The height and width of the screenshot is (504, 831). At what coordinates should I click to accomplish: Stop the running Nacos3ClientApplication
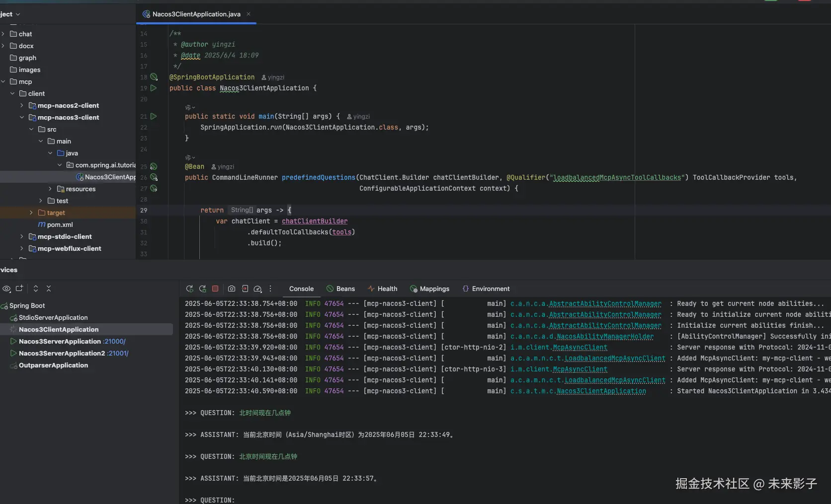pos(215,288)
